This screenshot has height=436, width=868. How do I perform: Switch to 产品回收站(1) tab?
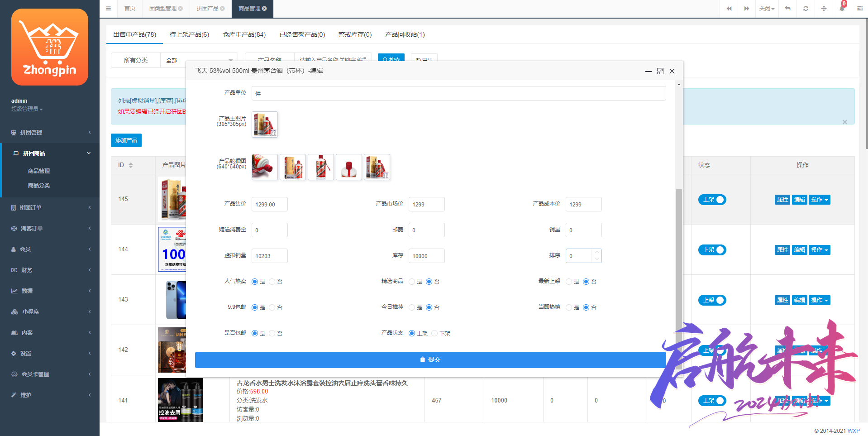pos(405,34)
